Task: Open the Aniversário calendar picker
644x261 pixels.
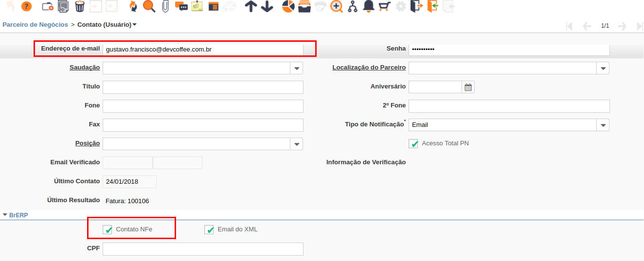Action: pyautogui.click(x=468, y=87)
